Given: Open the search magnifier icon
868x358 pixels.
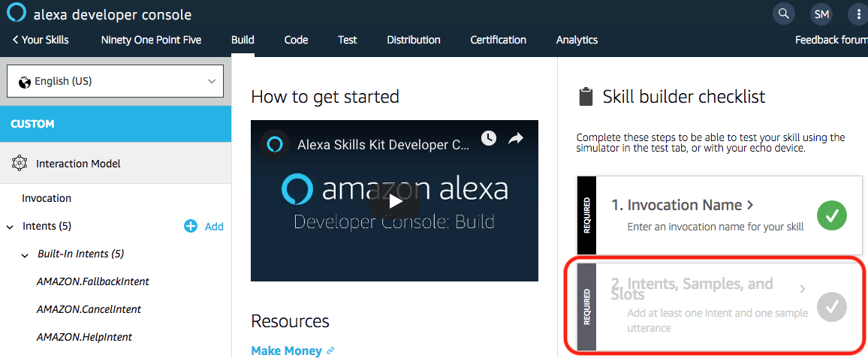Looking at the screenshot, I should point(783,14).
